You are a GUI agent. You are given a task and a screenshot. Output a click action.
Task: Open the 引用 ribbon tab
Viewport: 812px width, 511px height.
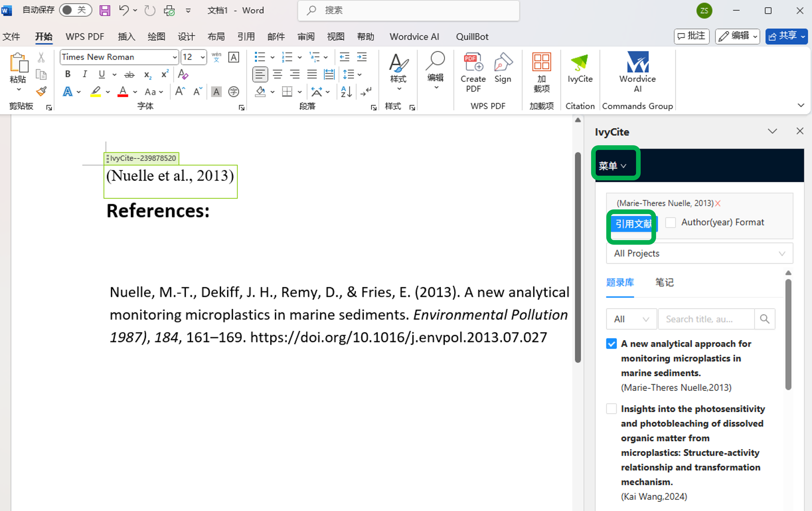tap(246, 36)
